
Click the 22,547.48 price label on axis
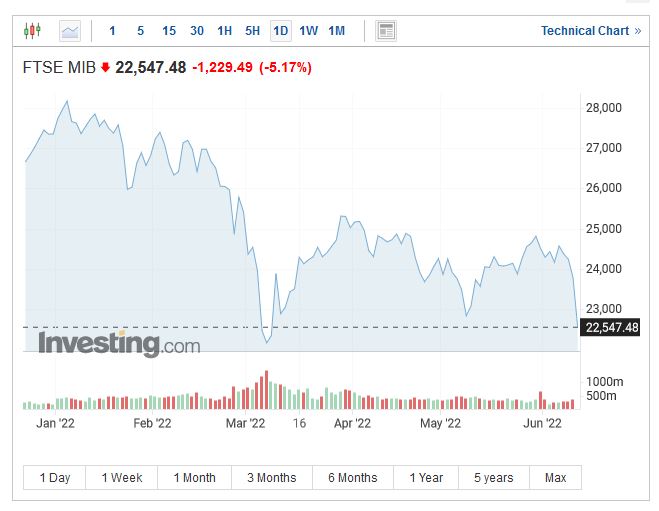tap(611, 327)
